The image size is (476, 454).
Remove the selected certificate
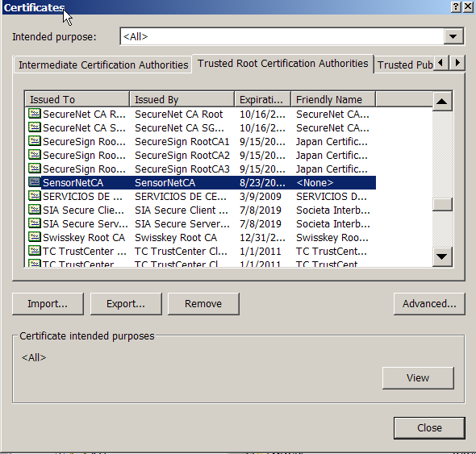[x=203, y=304]
